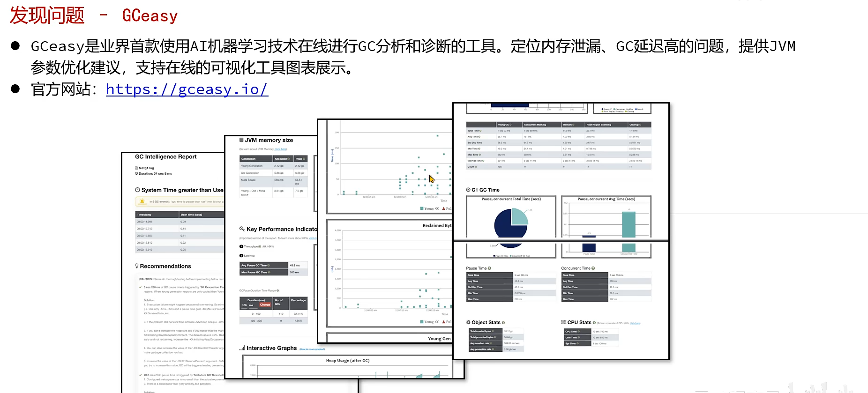Click the help icon next to Concurrent Time
868x393 pixels.
tap(593, 268)
